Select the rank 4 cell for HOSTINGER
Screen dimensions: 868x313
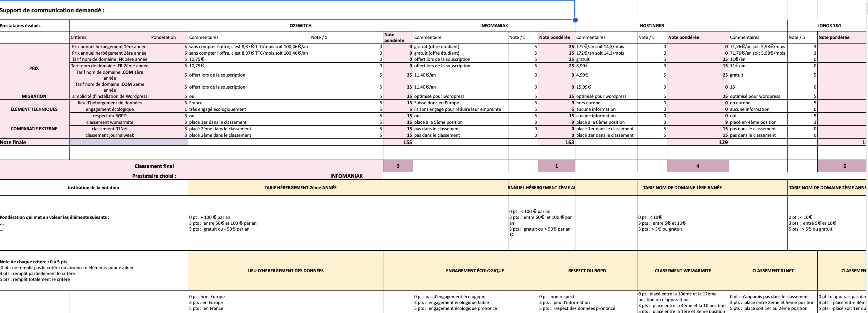click(x=698, y=166)
